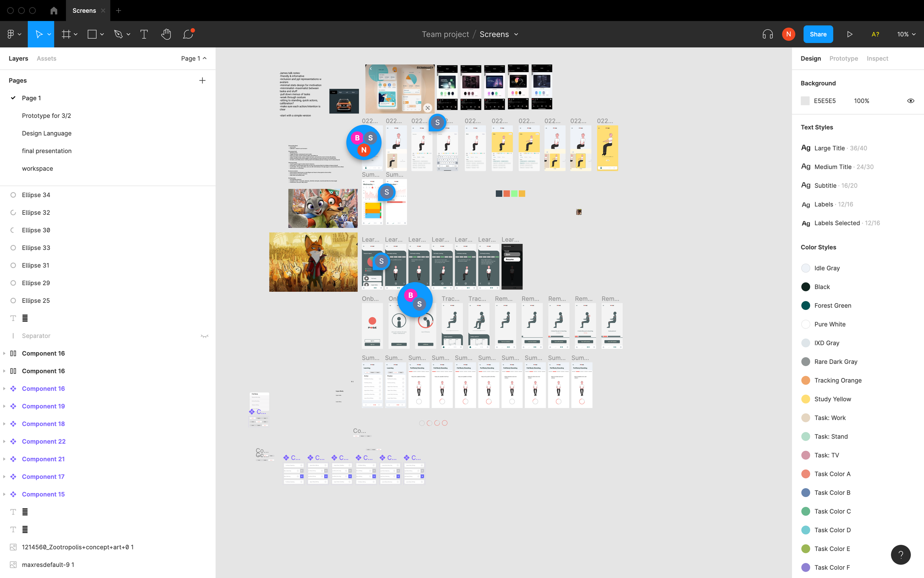
Task: Switch to the Inspect tab
Action: (x=877, y=58)
